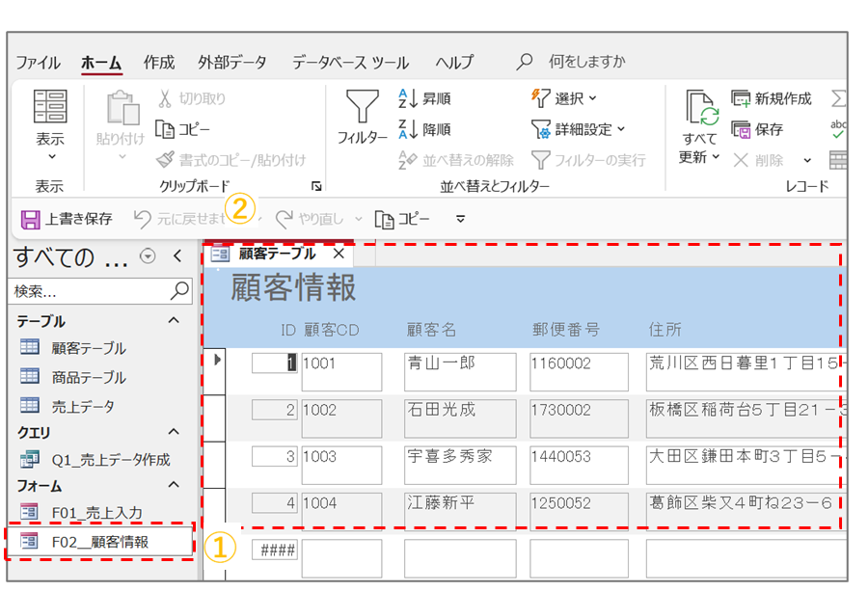The image size is (868, 591).
Task: Collapse the クエリ group in navigation
Action: coord(174,433)
